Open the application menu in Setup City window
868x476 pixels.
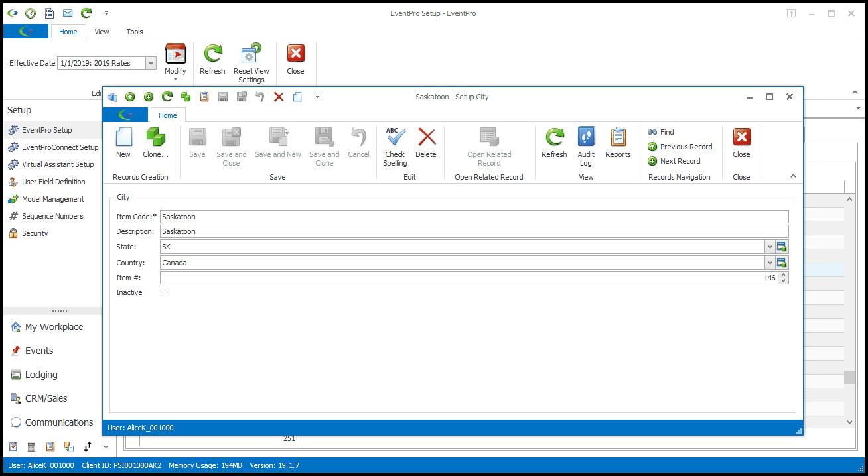tap(125, 115)
